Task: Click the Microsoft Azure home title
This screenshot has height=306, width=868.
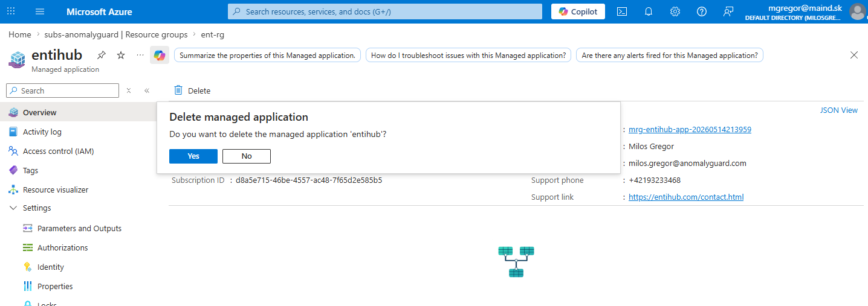Action: point(99,11)
